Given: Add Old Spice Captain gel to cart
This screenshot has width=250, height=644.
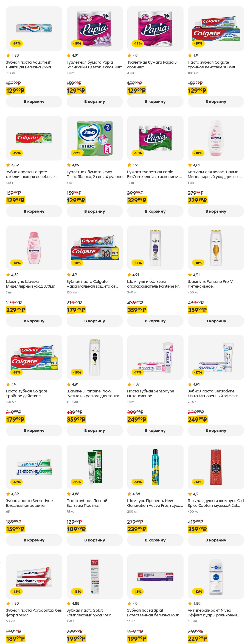Looking at the screenshot, I should point(216,540).
